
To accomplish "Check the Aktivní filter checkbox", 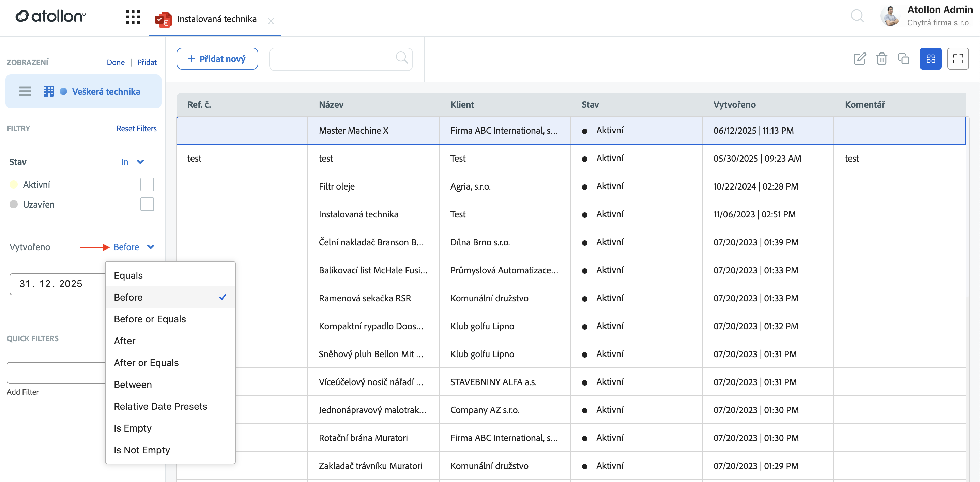I will tap(147, 184).
